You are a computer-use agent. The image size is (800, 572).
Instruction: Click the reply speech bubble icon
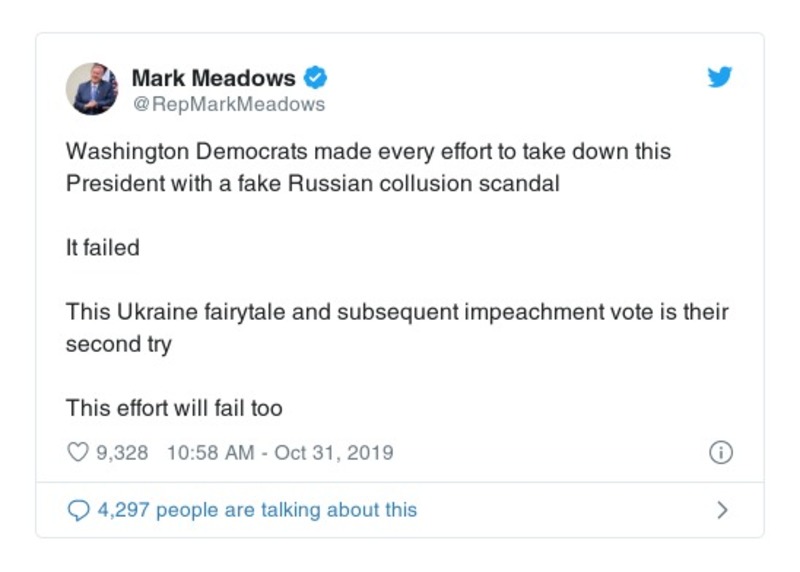click(78, 510)
